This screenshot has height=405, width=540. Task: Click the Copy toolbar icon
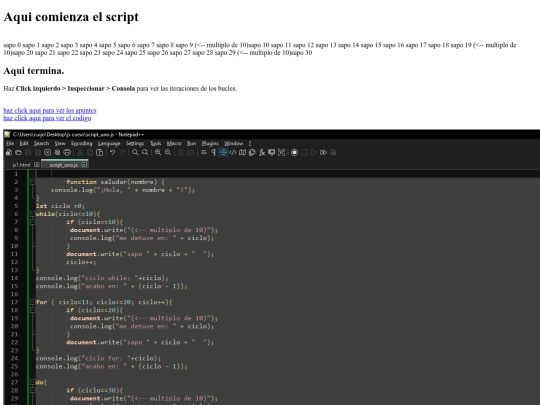coord(90,152)
